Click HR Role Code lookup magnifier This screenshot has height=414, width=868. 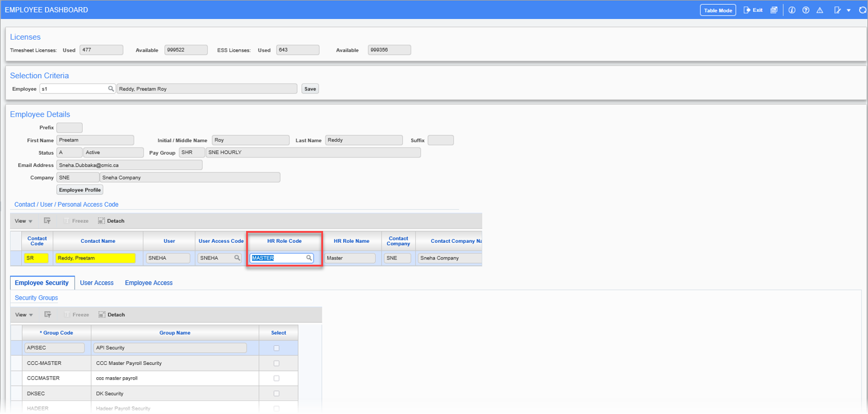(x=309, y=258)
